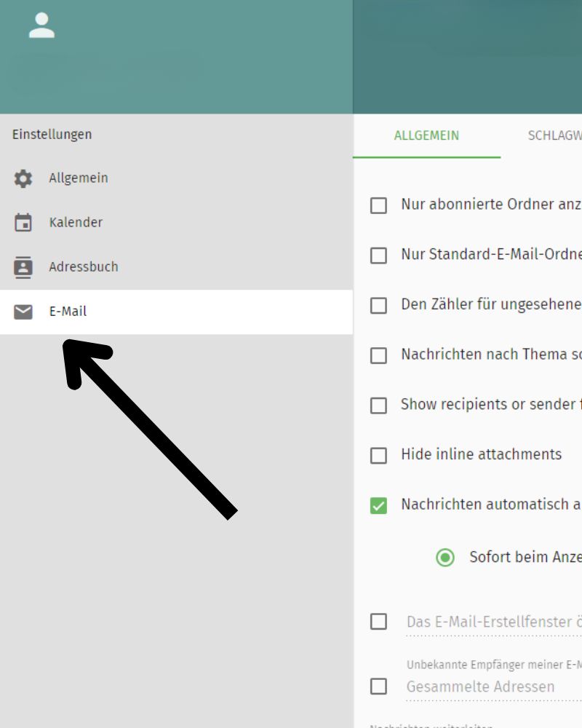582x728 pixels.
Task: Disable 'Nachrichten automatisch' checked option
Action: (378, 505)
